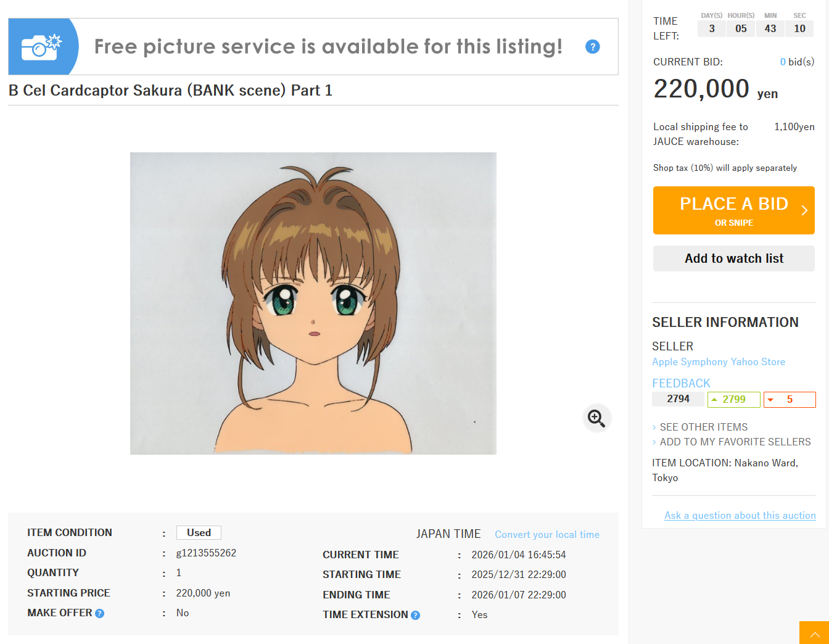Open the free picture service help question mark
Screen dimensions: 829x644
pyautogui.click(x=592, y=47)
